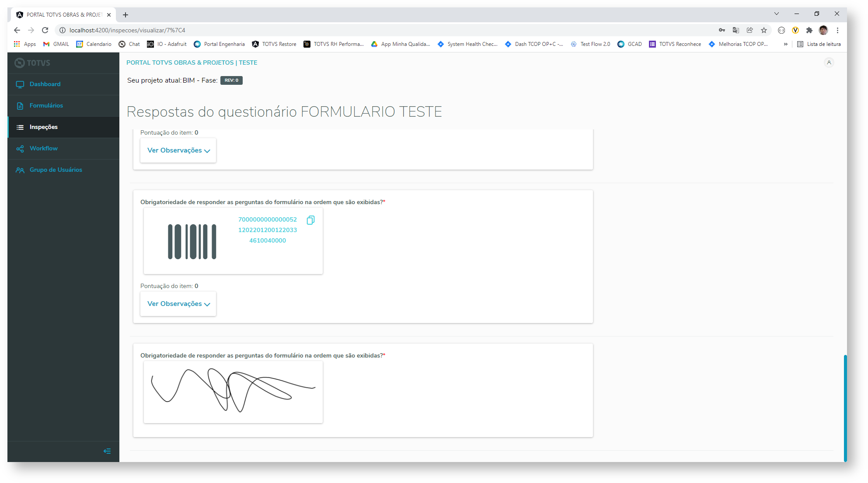The height and width of the screenshot is (483, 868).
Task: Click the signature image thumbnail
Action: [233, 392]
